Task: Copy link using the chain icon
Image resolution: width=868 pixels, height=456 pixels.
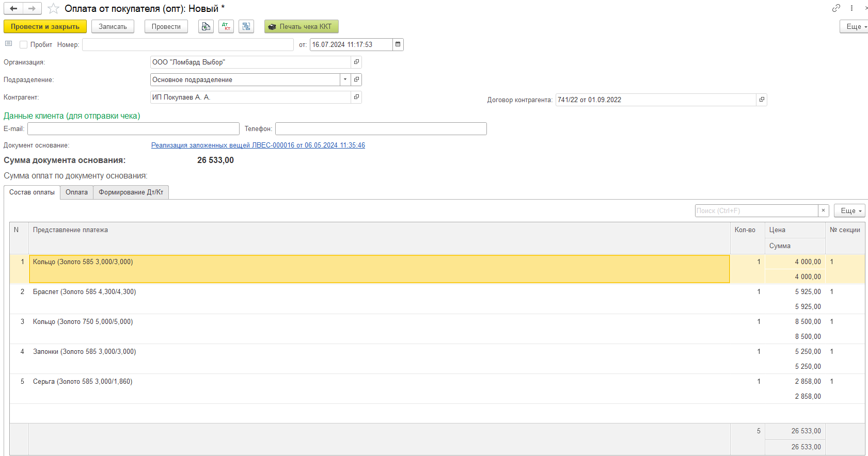Action: (x=836, y=8)
